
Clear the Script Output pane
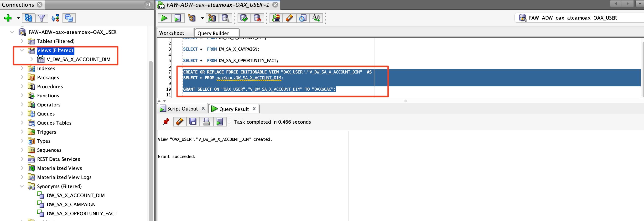pyautogui.click(x=180, y=122)
